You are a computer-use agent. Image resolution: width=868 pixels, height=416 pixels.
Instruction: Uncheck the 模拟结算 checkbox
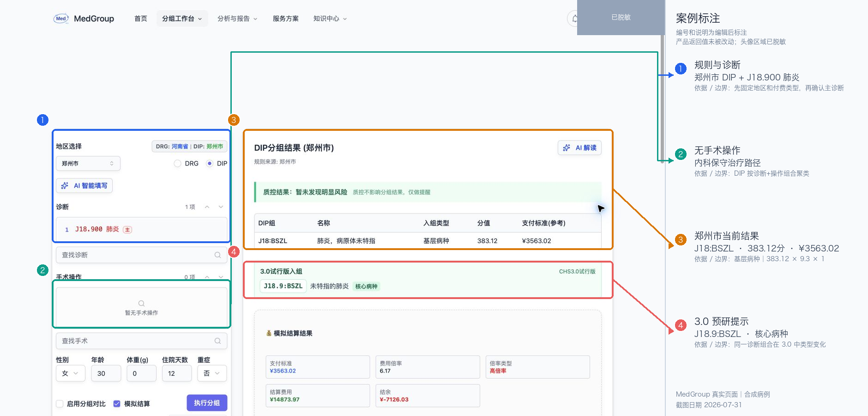117,404
